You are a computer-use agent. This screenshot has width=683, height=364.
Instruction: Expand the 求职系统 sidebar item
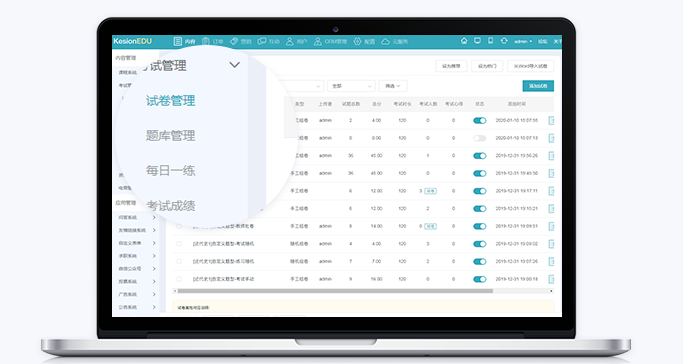point(154,256)
